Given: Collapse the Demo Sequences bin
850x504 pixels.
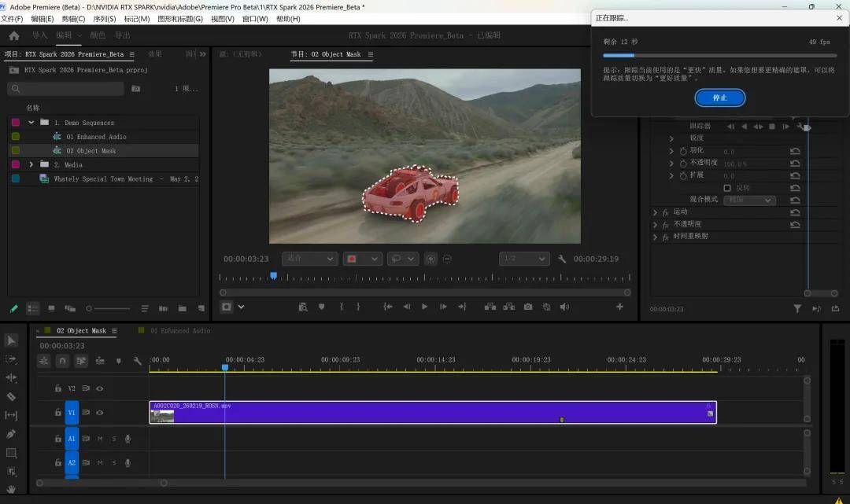Looking at the screenshot, I should click(x=31, y=123).
